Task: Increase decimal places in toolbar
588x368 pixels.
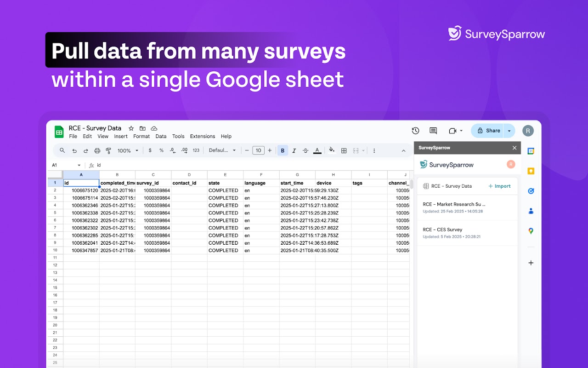Action: coord(184,150)
